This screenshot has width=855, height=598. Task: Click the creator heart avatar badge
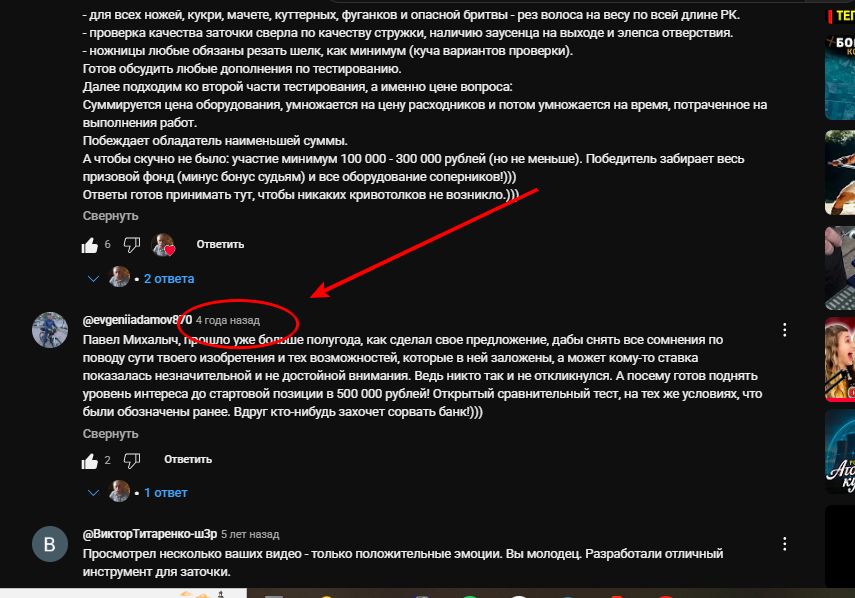163,245
